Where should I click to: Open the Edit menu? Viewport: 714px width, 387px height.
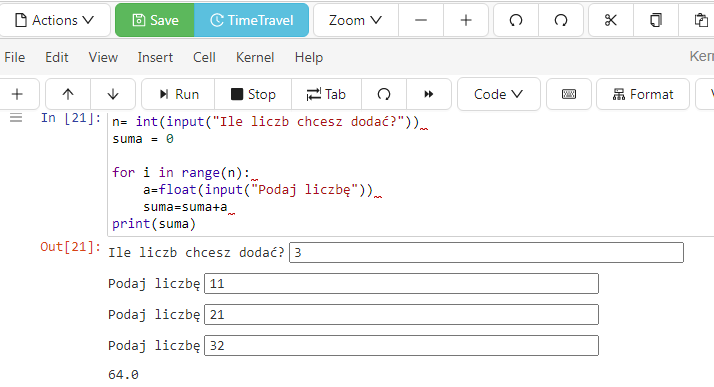(x=56, y=57)
